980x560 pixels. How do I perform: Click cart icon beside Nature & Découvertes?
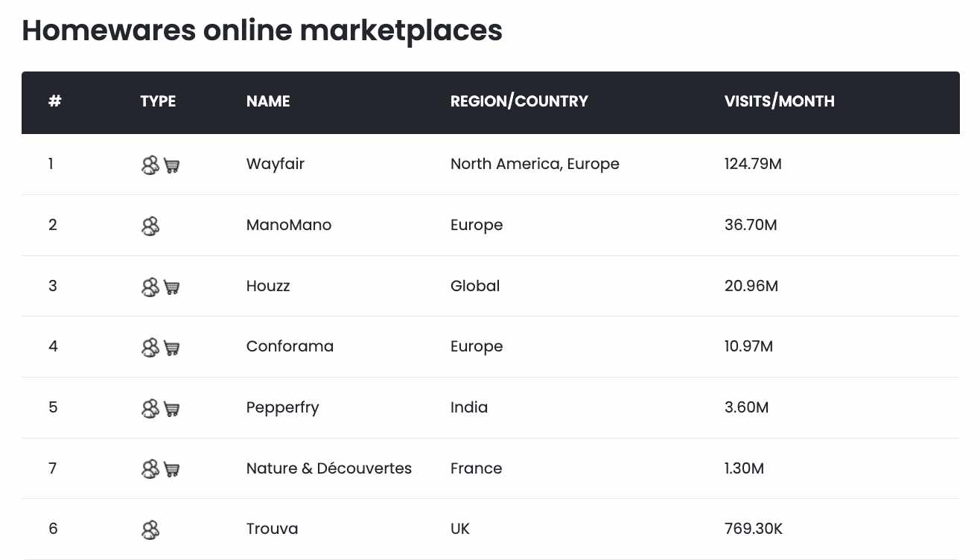pos(172,469)
